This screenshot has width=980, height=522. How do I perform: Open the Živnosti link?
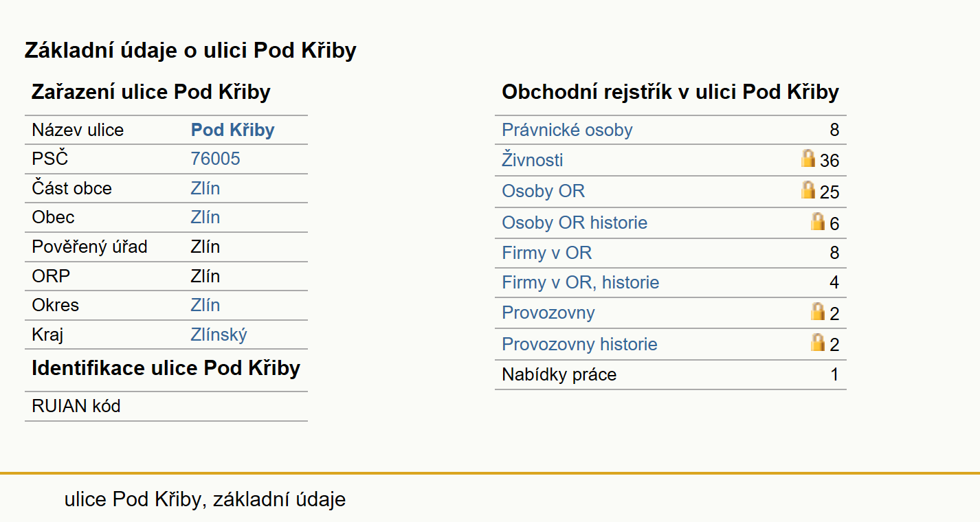click(x=533, y=160)
